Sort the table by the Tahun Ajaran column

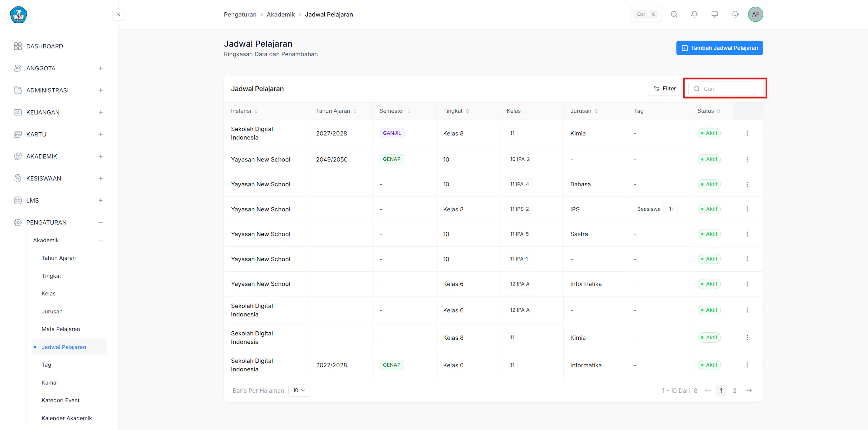pyautogui.click(x=355, y=111)
